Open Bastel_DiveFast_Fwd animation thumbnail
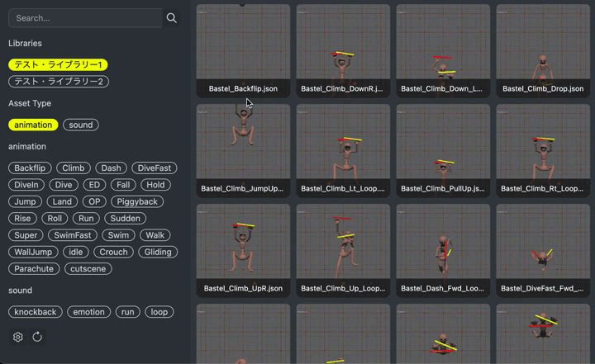595x364 pixels. tap(543, 251)
